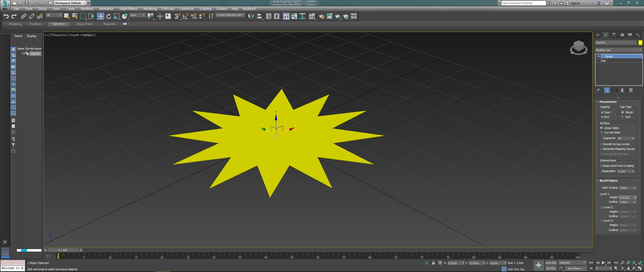Click the Undo arrow icon in the main toolbar
The height and width of the screenshot is (272, 644).
pyautogui.click(x=6, y=16)
